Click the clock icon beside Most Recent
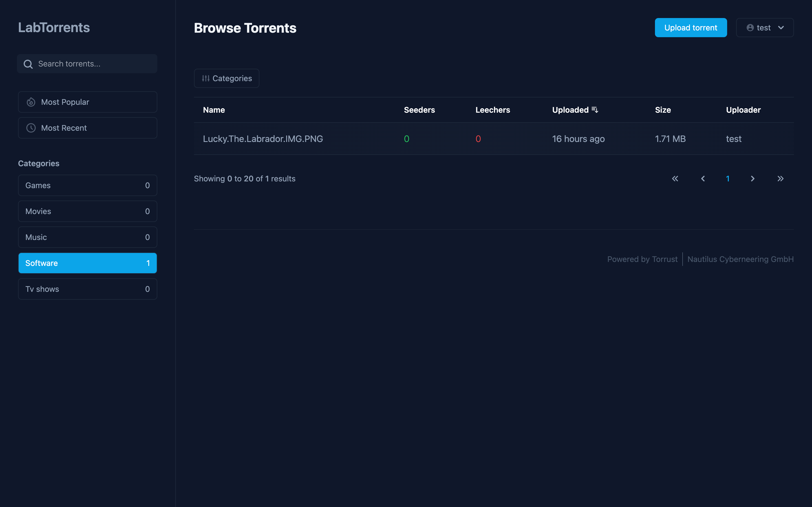Image resolution: width=812 pixels, height=507 pixels. [x=31, y=128]
